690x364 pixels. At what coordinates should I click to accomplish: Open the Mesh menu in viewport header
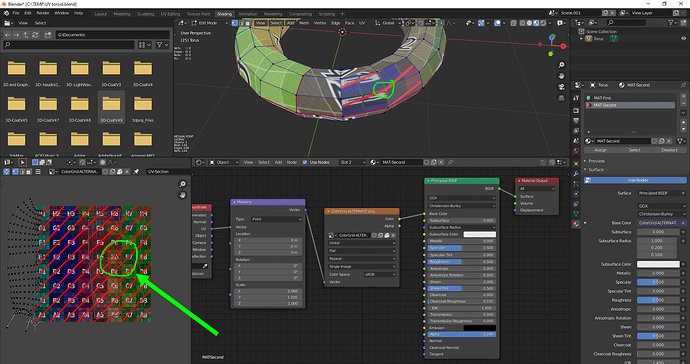[x=304, y=23]
